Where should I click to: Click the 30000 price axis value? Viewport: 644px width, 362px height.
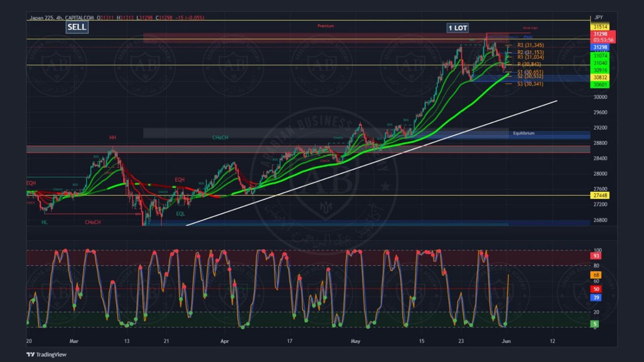pos(600,97)
